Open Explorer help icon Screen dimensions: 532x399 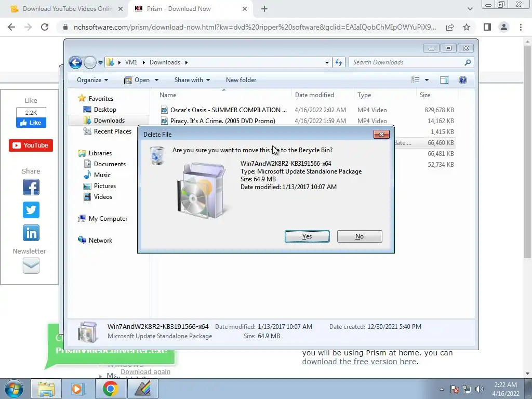click(x=463, y=80)
